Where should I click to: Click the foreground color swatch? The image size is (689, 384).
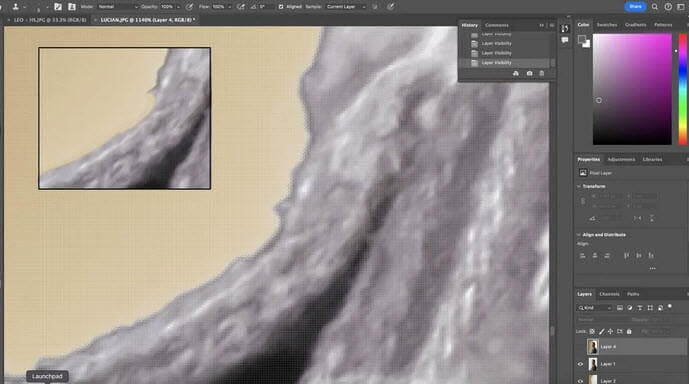(582, 40)
